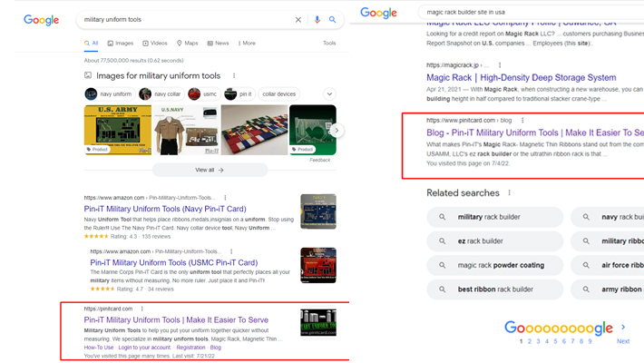
Task: Open the 'Blog' sitelink under pinitcard.com
Action: 216,348
